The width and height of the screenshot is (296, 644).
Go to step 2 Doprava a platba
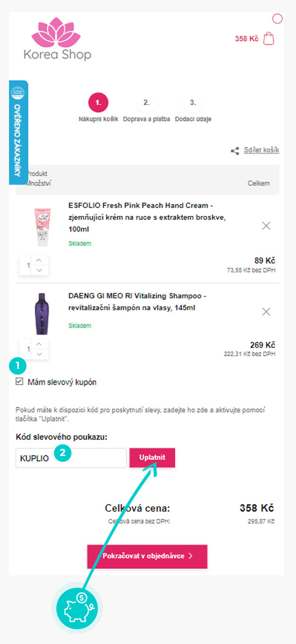(146, 103)
